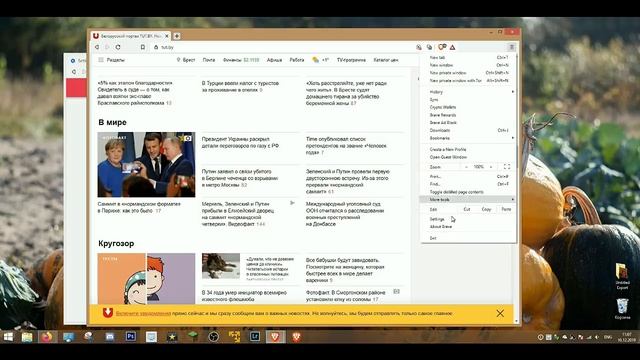Open the Merkel Macron Putin summit photo
Viewport: 640px width, 360px height.
click(146, 164)
